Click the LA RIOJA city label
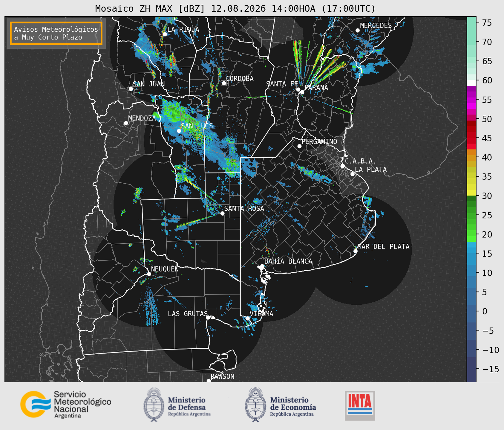This screenshot has height=430, width=504. 183,29
